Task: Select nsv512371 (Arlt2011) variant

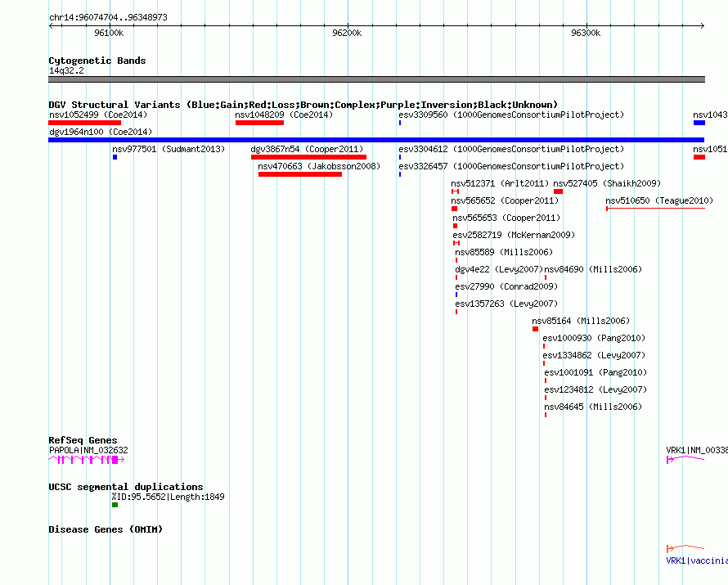Action: [x=500, y=183]
